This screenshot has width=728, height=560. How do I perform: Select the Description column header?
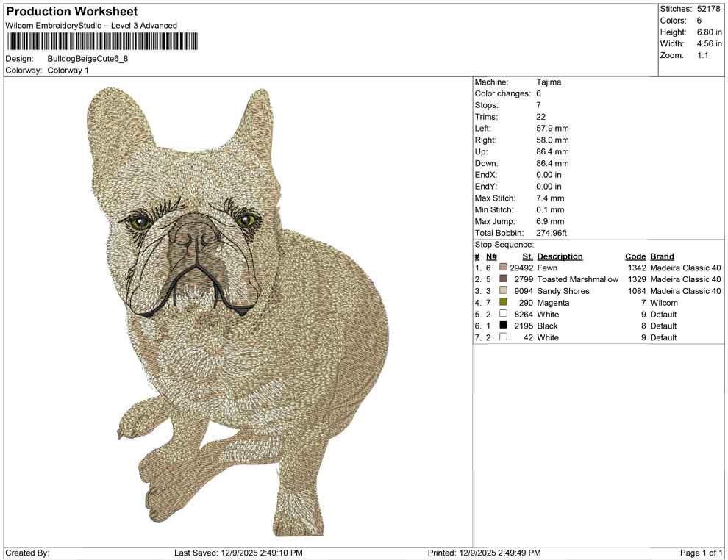coord(560,256)
